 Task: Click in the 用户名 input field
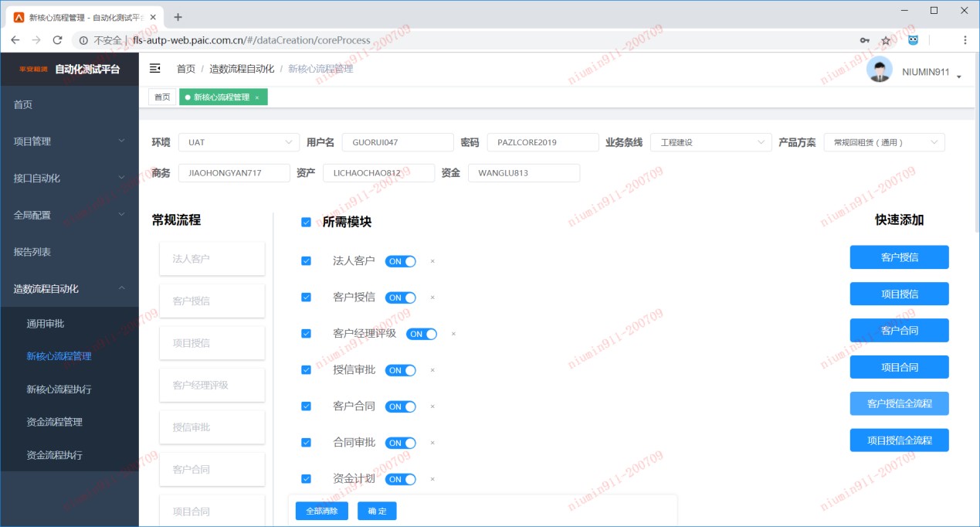coord(398,142)
